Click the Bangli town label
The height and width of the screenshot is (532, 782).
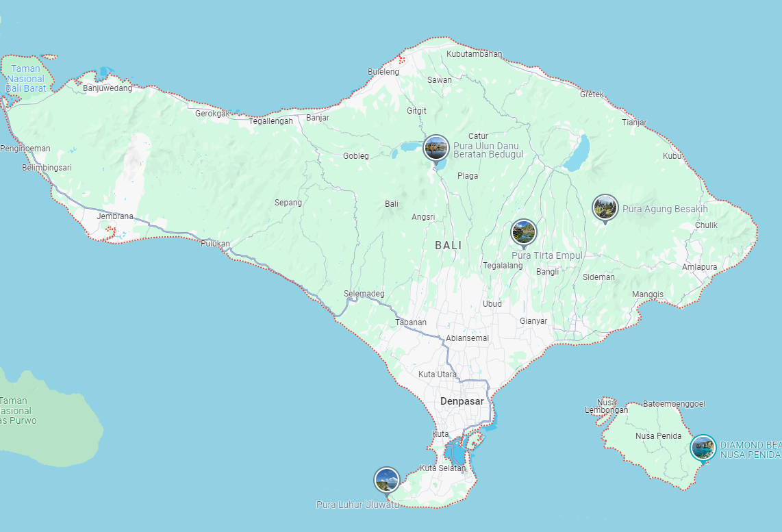coord(548,271)
